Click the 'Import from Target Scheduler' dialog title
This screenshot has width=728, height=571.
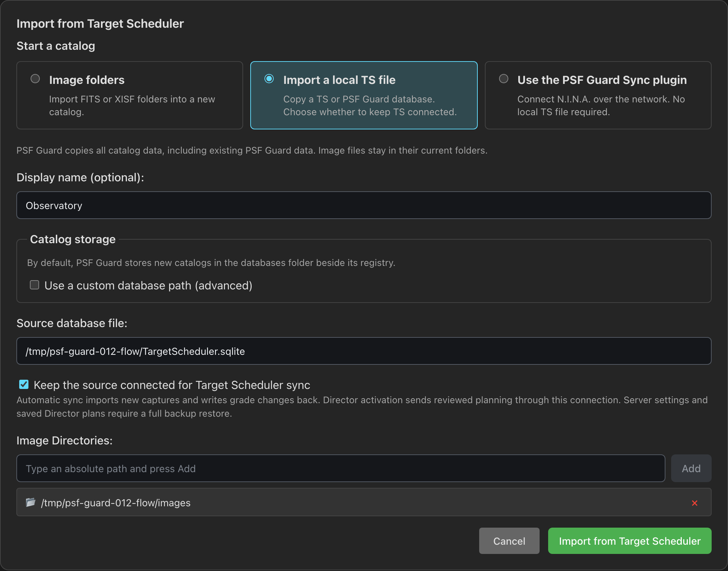point(100,23)
